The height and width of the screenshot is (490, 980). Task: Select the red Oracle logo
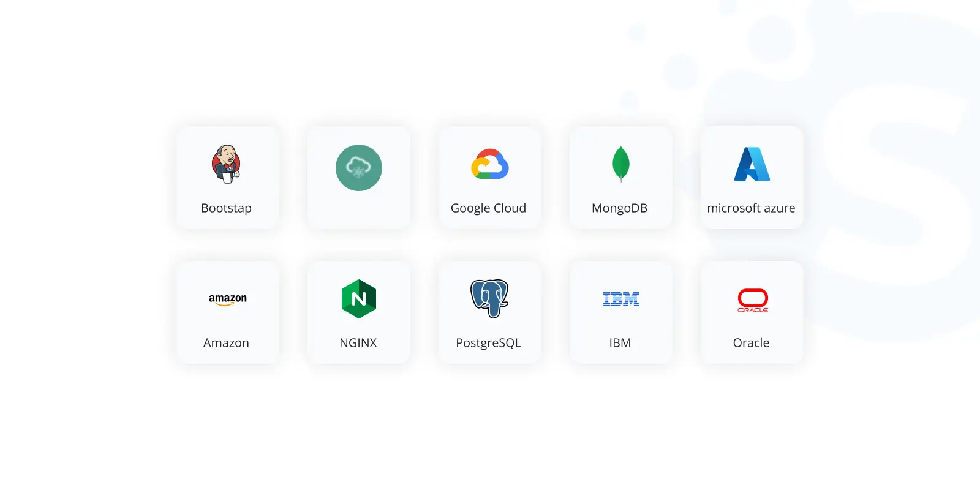pos(753,300)
